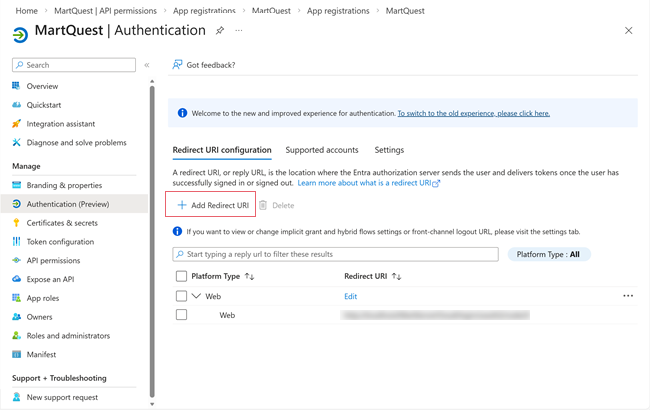Tick the select-all checkbox in table header
The height and width of the screenshot is (410, 650).
coord(181,276)
